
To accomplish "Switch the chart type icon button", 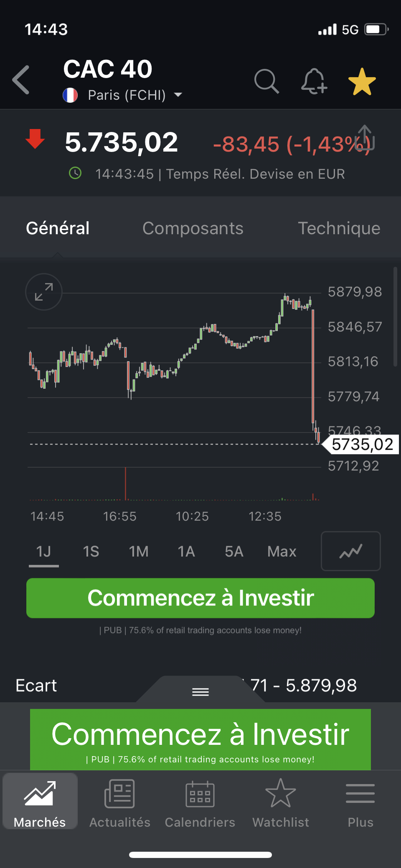I will 350,551.
